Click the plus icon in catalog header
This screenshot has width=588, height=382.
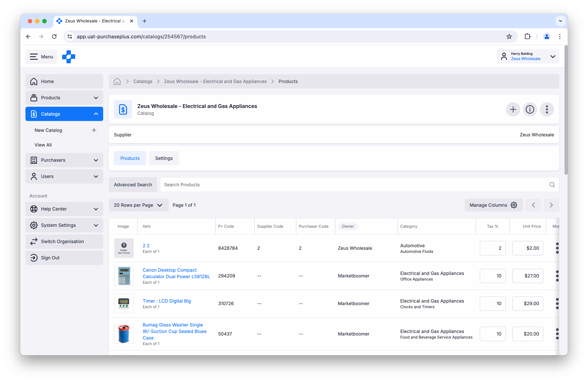click(513, 109)
